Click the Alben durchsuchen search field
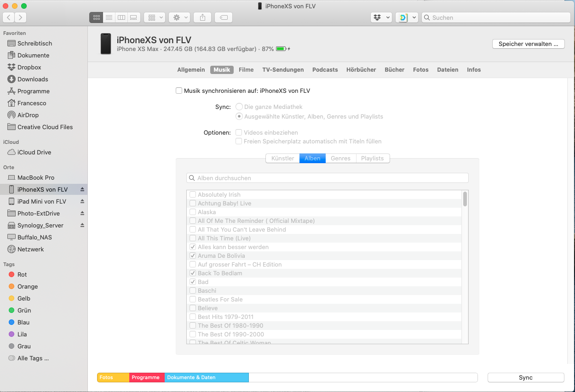575x392 pixels. [x=328, y=178]
